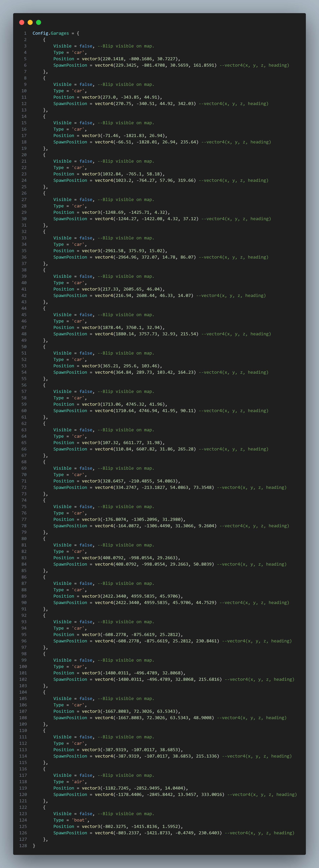319x868 pixels.
Task: Click the false value on line 3
Action: pyautogui.click(x=86, y=46)
